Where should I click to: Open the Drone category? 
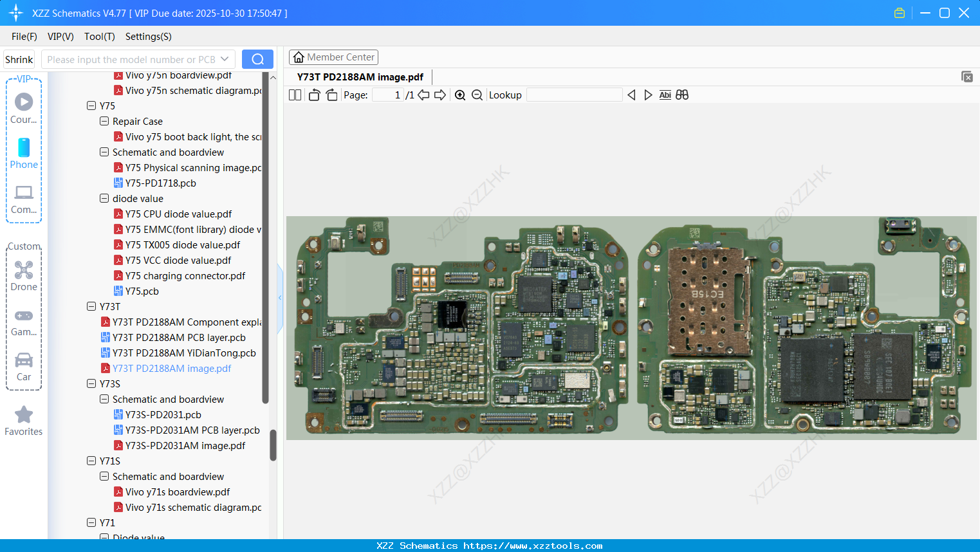[x=24, y=276]
